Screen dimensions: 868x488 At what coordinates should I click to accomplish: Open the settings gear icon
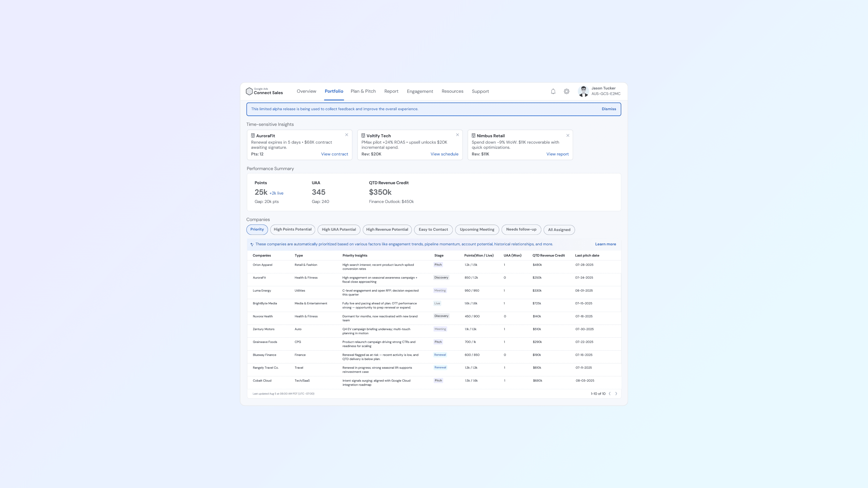pos(567,91)
